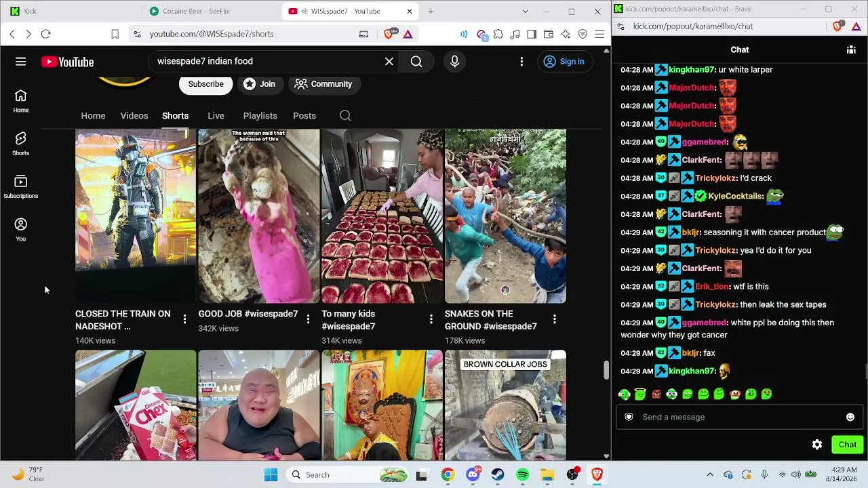Clear the YouTube search query with X
Screen dimensions: 868x488
point(389,62)
